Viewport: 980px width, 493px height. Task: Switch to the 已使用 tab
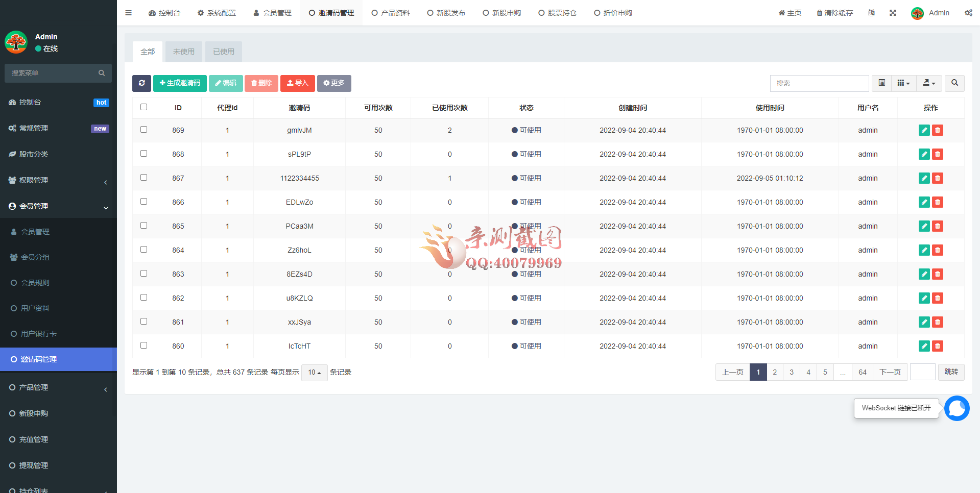pos(223,52)
